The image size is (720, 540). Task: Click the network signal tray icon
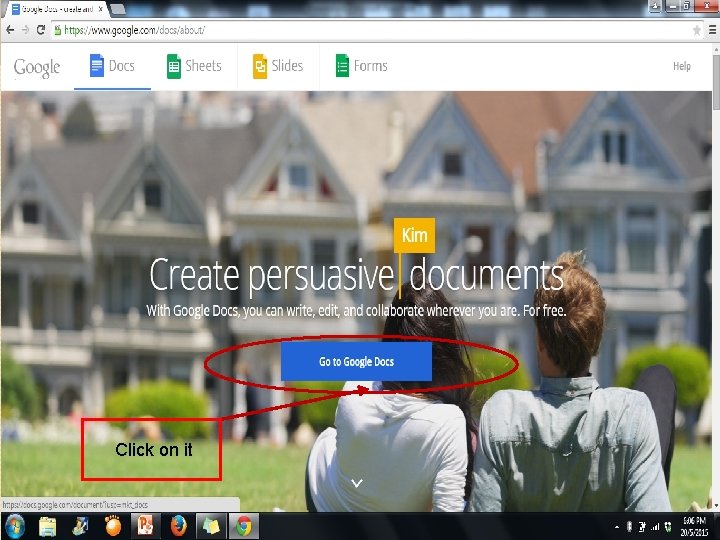tap(655, 527)
